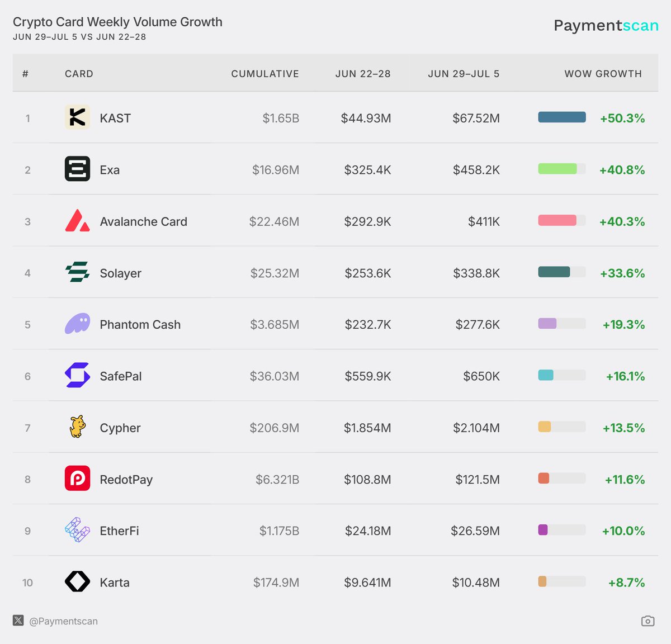Sort by the WOW GROWTH column header
The width and height of the screenshot is (671, 644).
click(x=603, y=74)
